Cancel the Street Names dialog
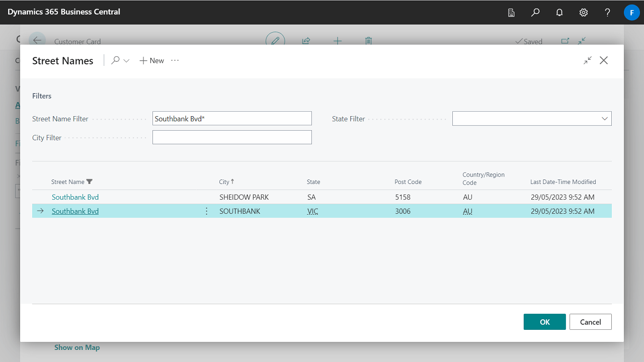The width and height of the screenshot is (644, 362). tap(591, 322)
